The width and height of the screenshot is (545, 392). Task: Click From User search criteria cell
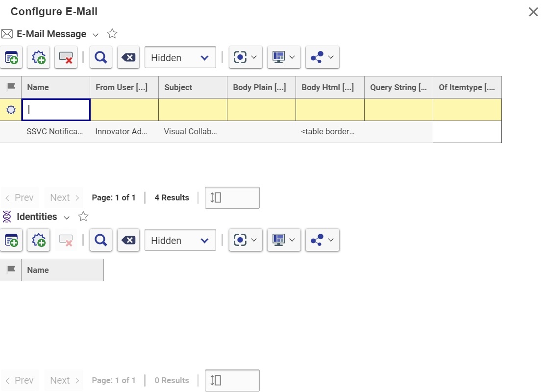[124, 110]
